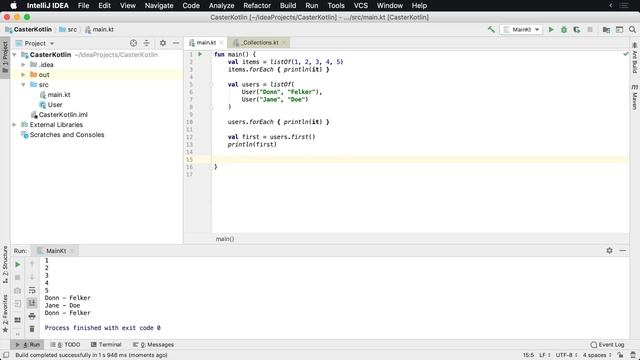Open Project Structure icon in toolbar
The height and width of the screenshot is (360, 640).
(606, 29)
